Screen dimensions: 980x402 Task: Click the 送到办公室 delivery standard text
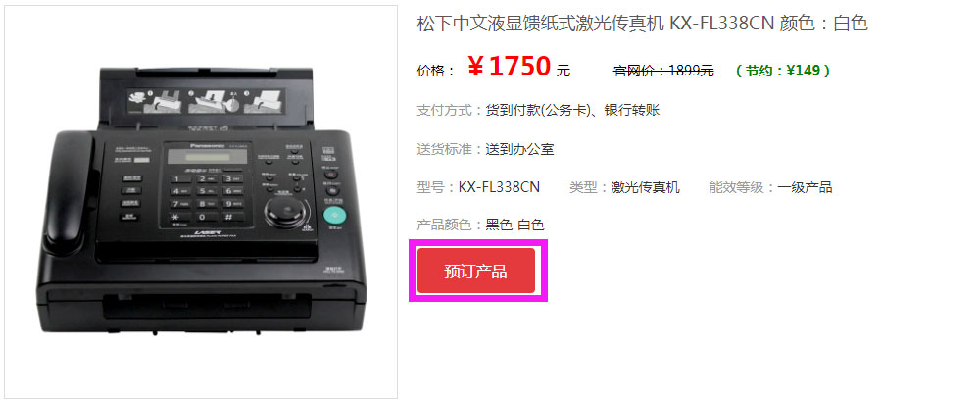tap(519, 149)
